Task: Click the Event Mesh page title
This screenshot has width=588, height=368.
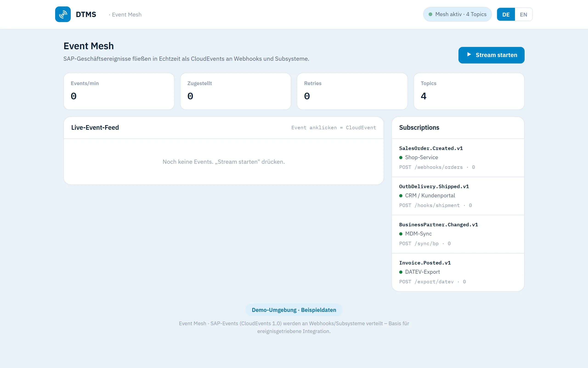Action: point(89,46)
